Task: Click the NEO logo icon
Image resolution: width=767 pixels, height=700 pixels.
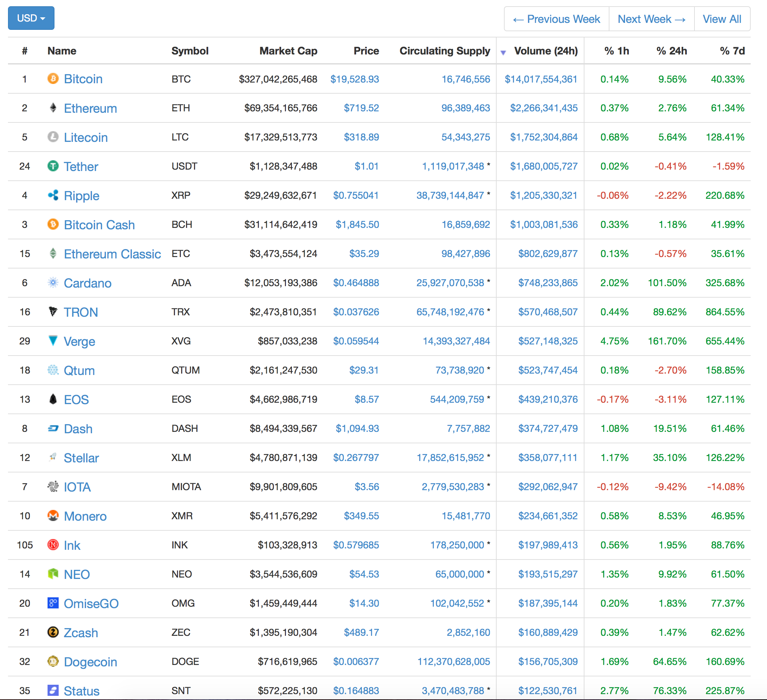Action: point(53,574)
